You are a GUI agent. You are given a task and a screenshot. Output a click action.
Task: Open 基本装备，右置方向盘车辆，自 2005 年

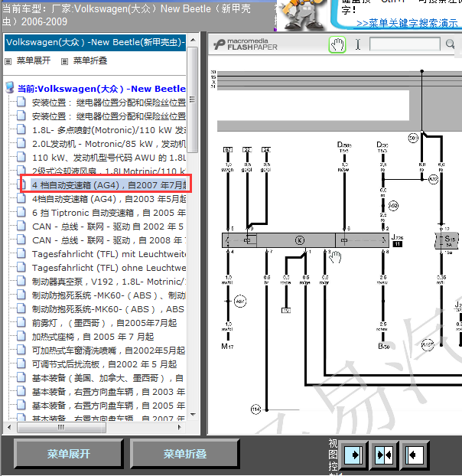click(109, 406)
